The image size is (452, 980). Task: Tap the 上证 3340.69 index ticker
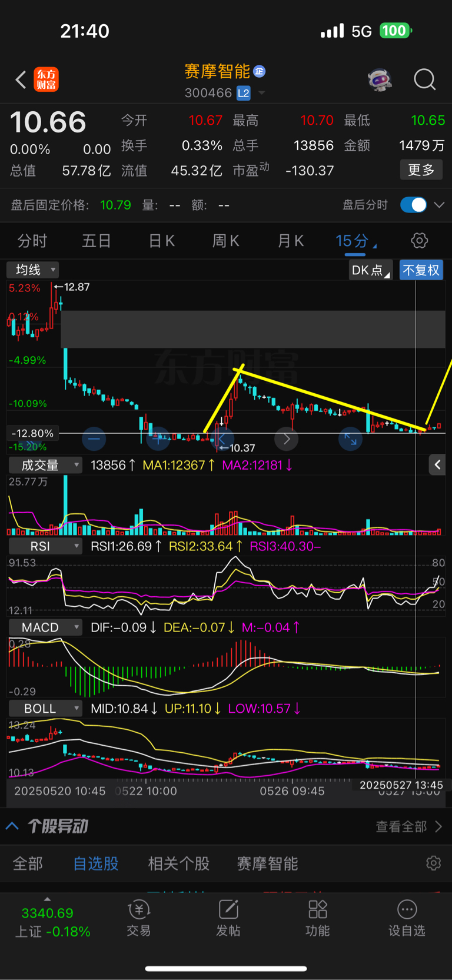(52, 922)
